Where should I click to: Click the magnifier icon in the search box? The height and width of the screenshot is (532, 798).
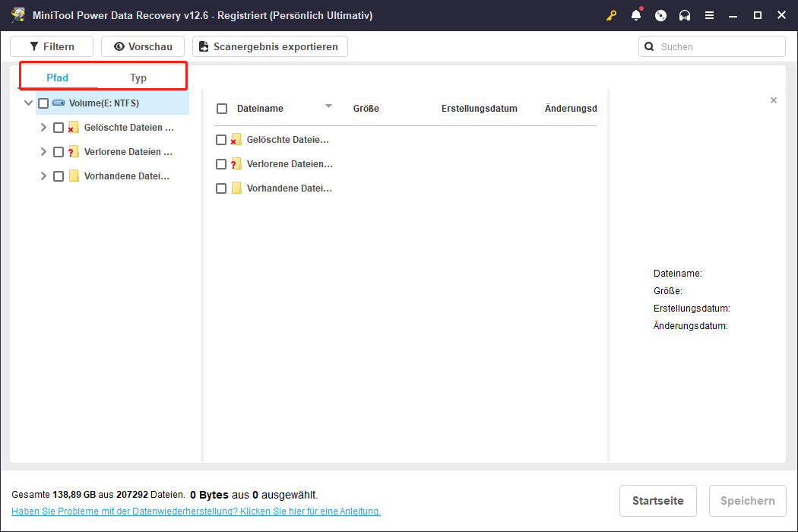coord(649,47)
